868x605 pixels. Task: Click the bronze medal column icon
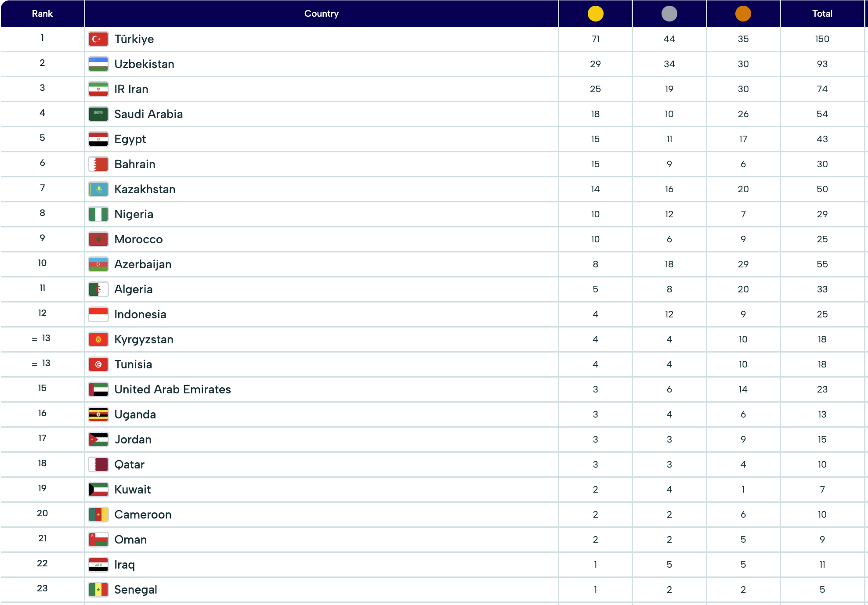743,14
